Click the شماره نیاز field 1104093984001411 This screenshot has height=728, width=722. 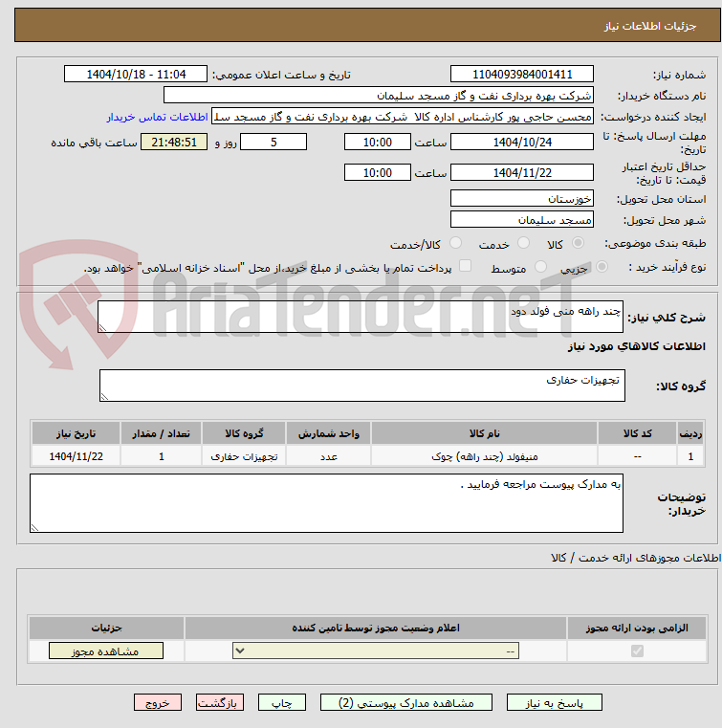[x=522, y=75]
